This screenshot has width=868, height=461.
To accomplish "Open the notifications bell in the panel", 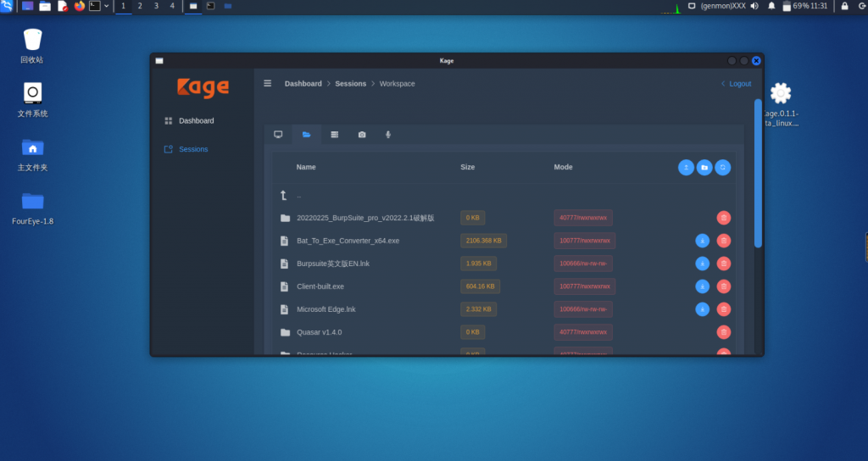I will point(771,6).
